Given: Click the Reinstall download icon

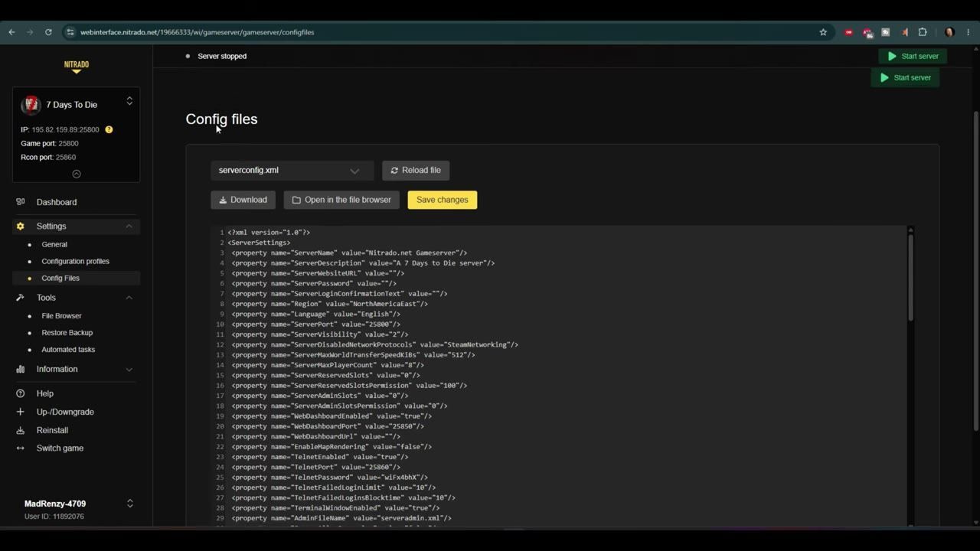Looking at the screenshot, I should click(21, 430).
